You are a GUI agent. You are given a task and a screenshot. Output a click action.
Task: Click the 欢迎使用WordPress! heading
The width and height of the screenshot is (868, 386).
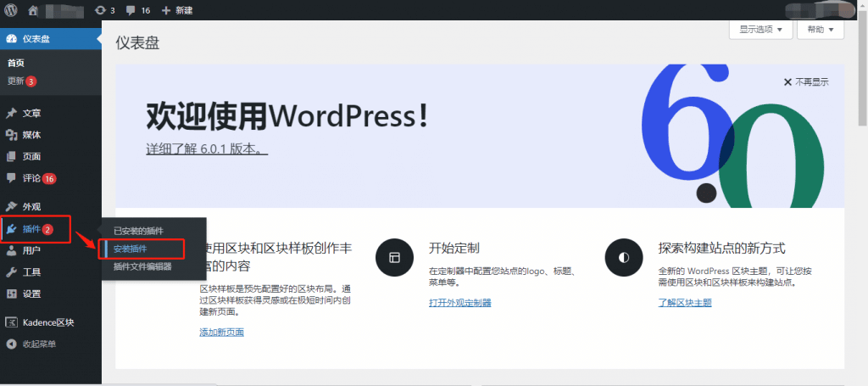pos(287,117)
